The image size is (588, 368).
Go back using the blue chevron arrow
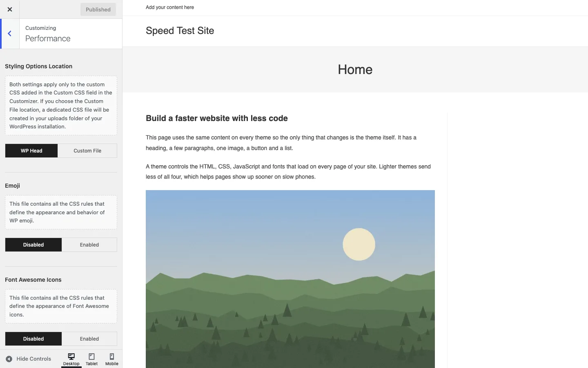pyautogui.click(x=10, y=34)
